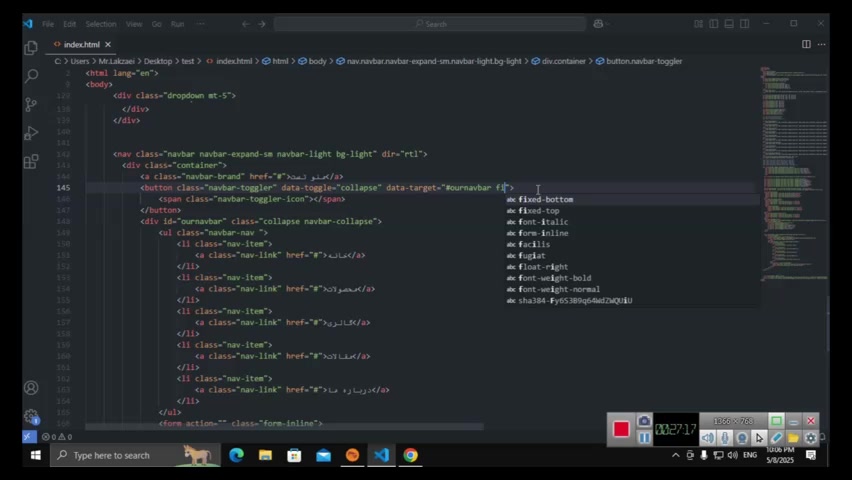This screenshot has height=480, width=852.
Task: Go forward using the title bar arrow
Action: 262,24
